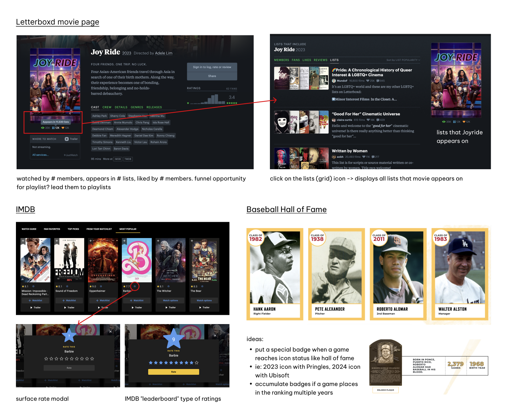Viewport: 507px width, 420px height.
Task: Select the Members tab in the lists page
Action: (x=282, y=60)
